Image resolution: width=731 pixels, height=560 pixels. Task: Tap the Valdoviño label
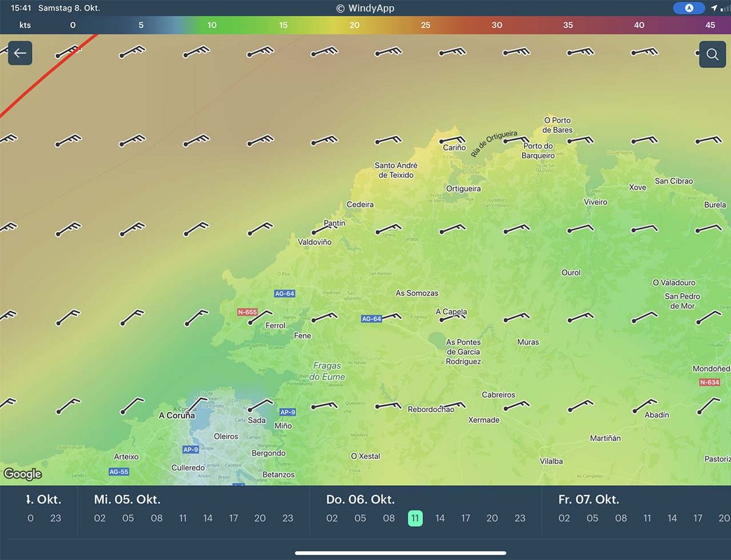[314, 243]
